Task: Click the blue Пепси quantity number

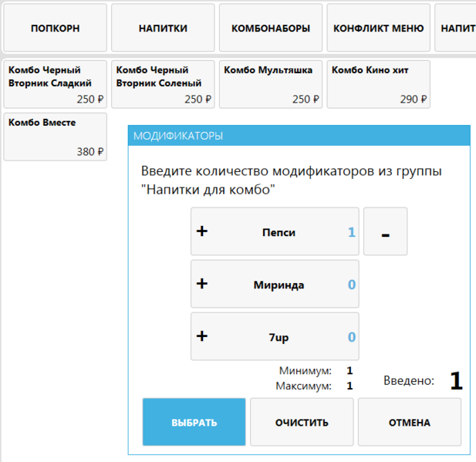Action: coord(351,231)
